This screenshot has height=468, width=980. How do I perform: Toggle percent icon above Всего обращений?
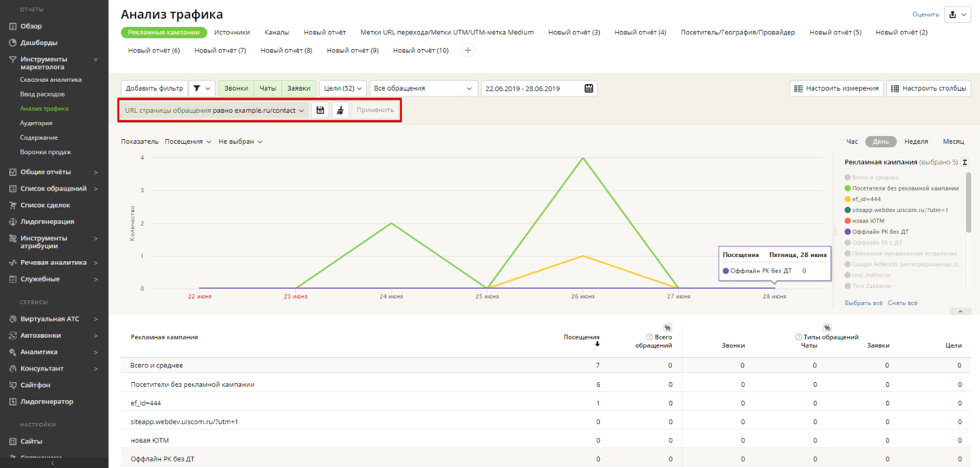coord(668,328)
